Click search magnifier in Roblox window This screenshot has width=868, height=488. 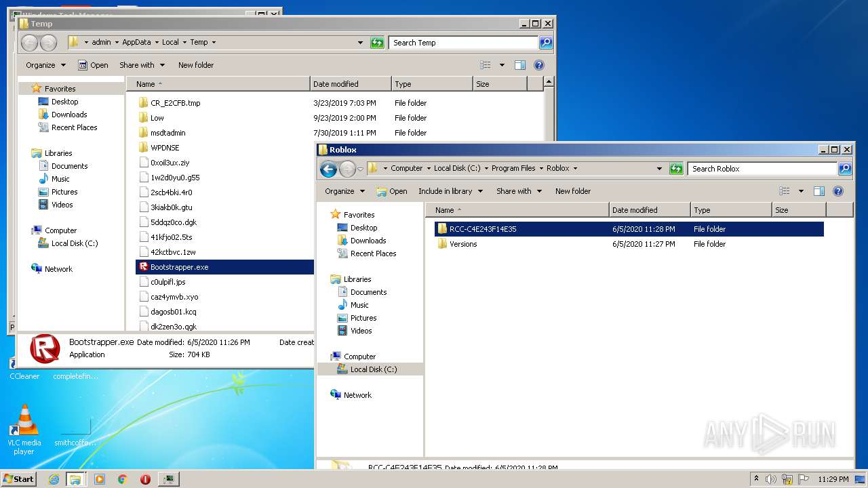[x=844, y=169]
